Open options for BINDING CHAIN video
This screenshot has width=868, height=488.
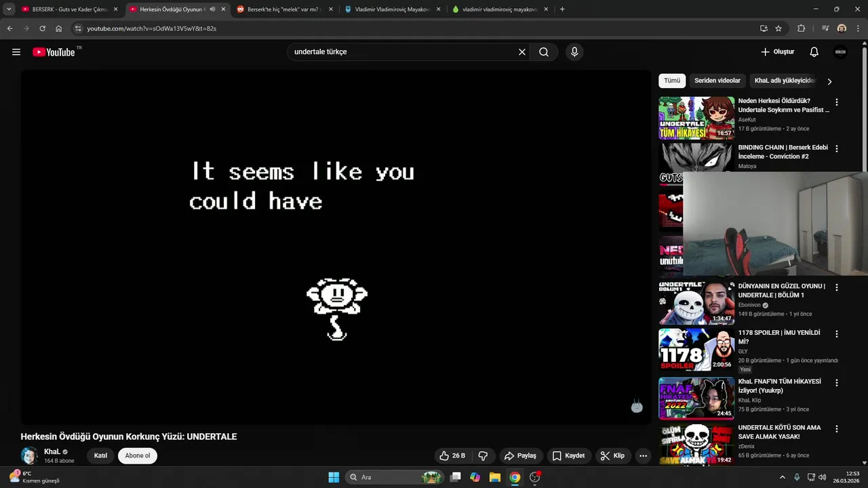click(x=836, y=148)
